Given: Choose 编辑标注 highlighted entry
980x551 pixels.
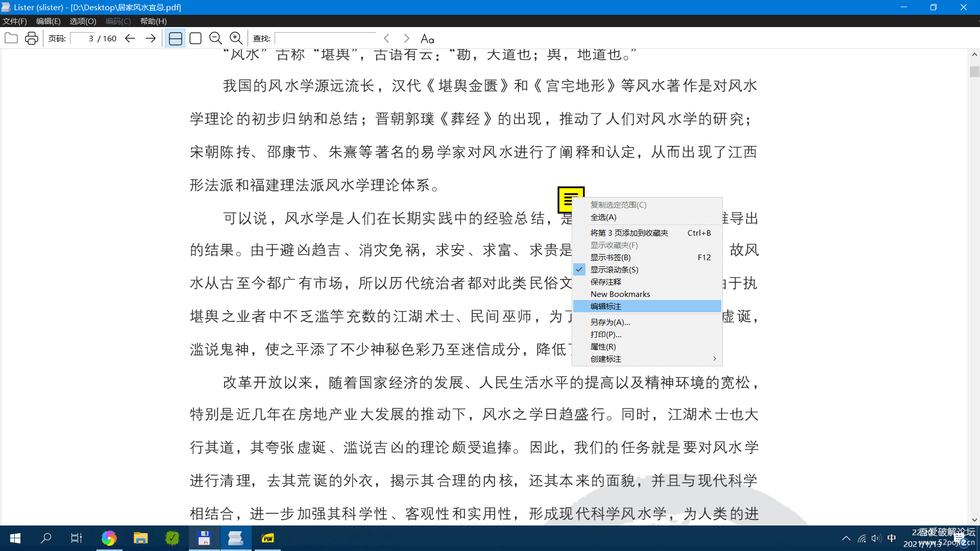Looking at the screenshot, I should [647, 306].
